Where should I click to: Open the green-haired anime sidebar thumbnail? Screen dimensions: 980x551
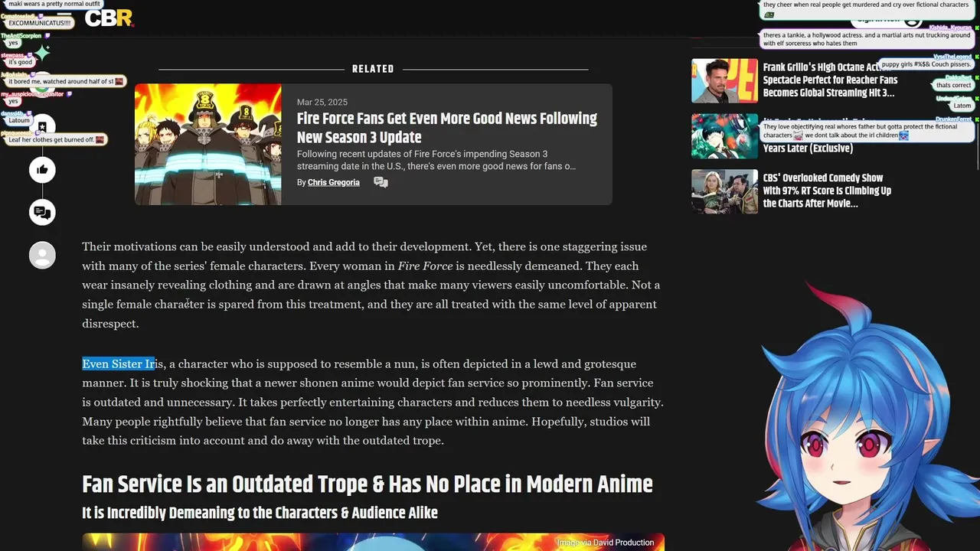pyautogui.click(x=724, y=136)
